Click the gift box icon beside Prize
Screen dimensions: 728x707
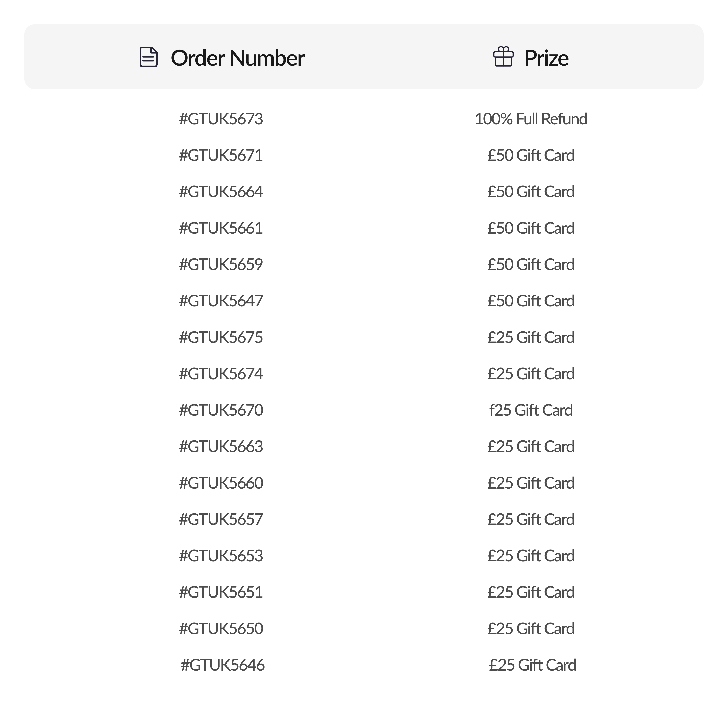[503, 57]
